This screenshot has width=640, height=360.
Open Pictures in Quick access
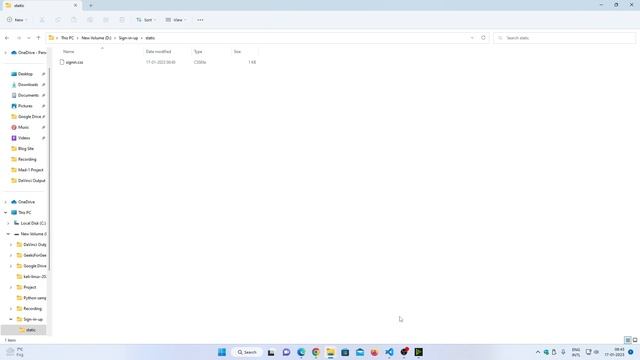click(x=25, y=106)
